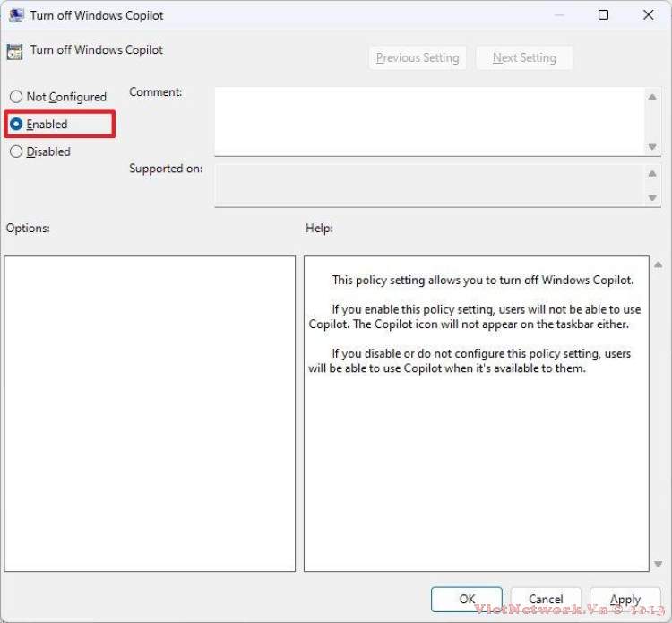The height and width of the screenshot is (623, 672).
Task: Click the Apply button
Action: pyautogui.click(x=625, y=599)
